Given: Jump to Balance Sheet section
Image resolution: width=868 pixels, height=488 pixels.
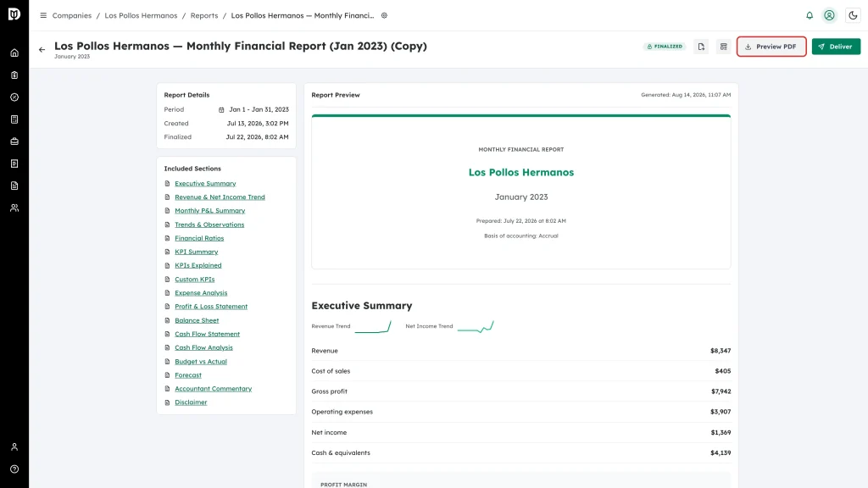Looking at the screenshot, I should point(197,320).
